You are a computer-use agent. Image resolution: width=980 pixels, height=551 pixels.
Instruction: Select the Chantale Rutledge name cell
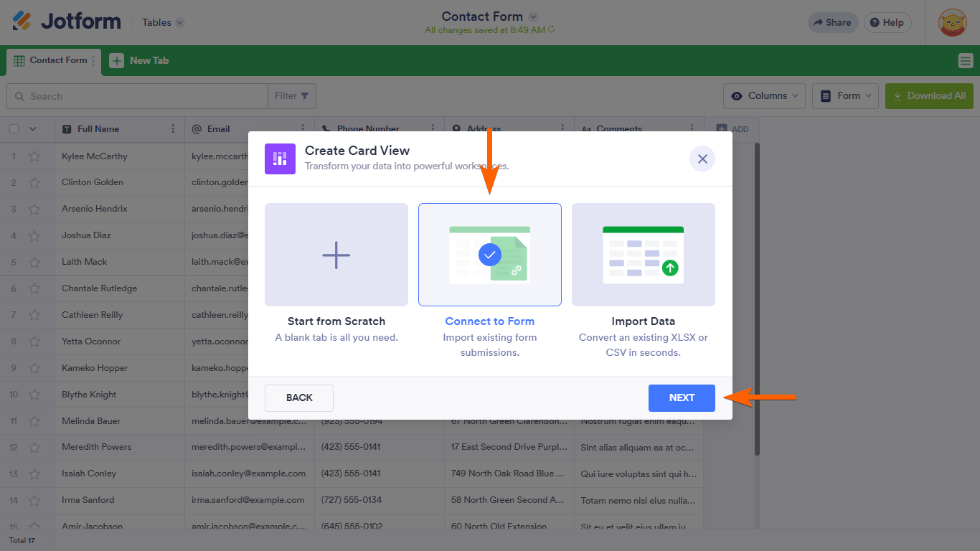click(120, 289)
